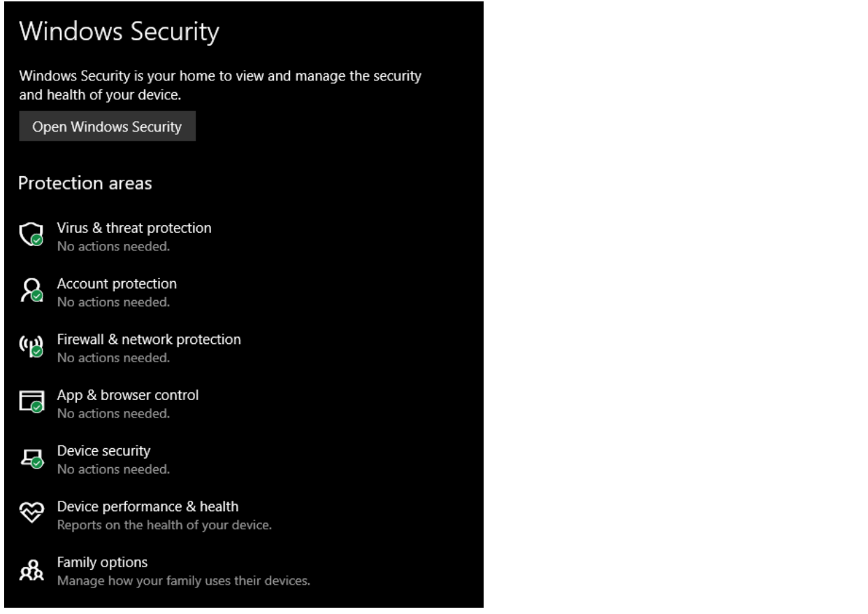Select the Family options label
This screenshot has height=614, width=868.
(x=102, y=562)
